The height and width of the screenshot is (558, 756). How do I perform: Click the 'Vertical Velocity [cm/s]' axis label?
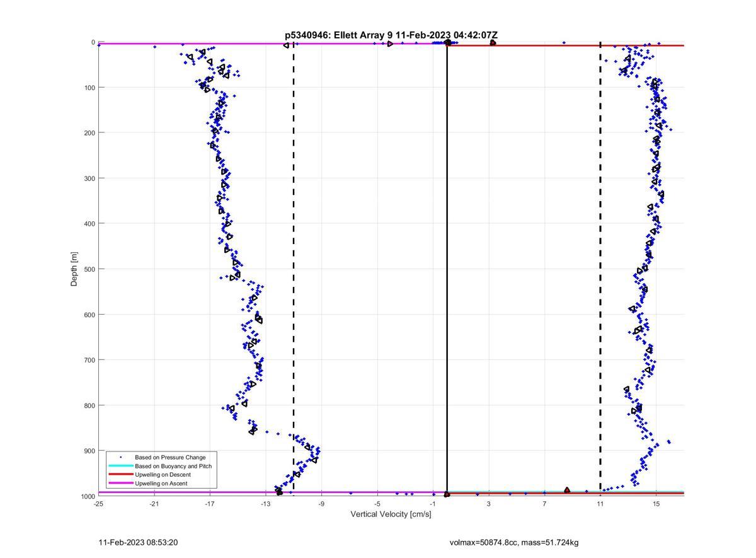pos(391,514)
